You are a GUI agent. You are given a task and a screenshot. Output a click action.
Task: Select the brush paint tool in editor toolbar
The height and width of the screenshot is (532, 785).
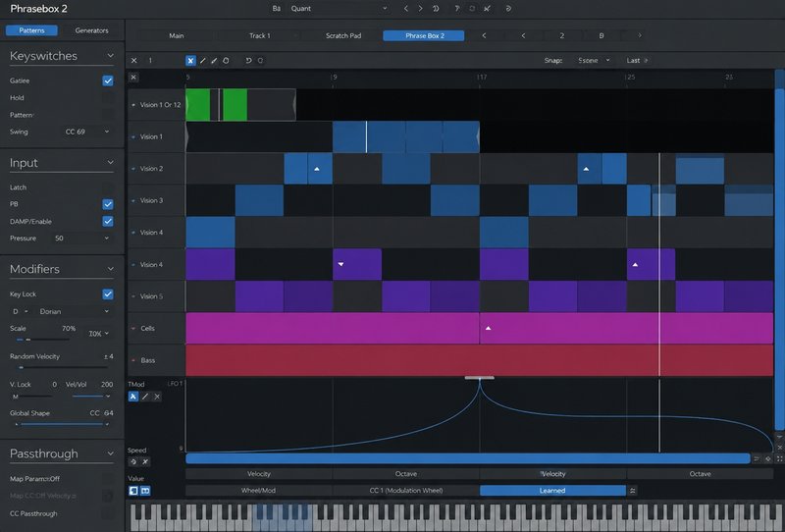point(214,61)
